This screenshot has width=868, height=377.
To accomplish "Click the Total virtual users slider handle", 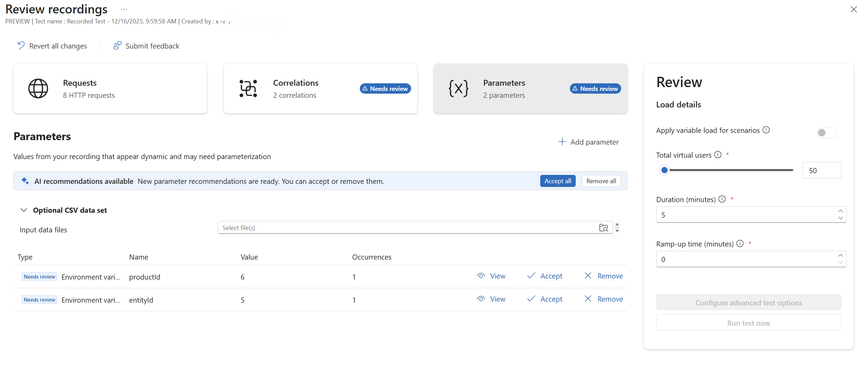I will [664, 170].
